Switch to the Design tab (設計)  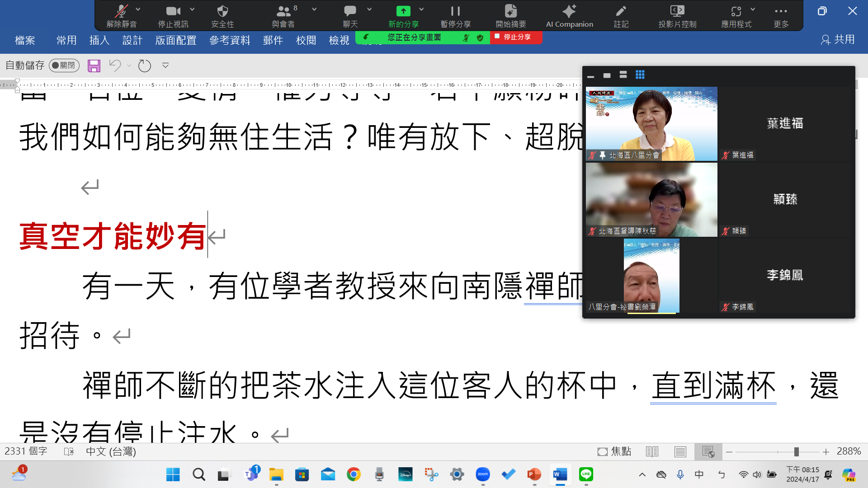(132, 40)
